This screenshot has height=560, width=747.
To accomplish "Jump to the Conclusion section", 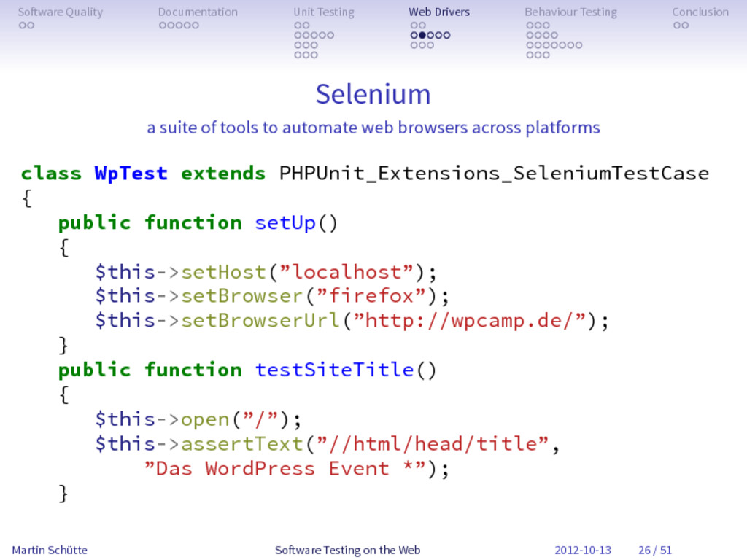I will pos(700,12).
